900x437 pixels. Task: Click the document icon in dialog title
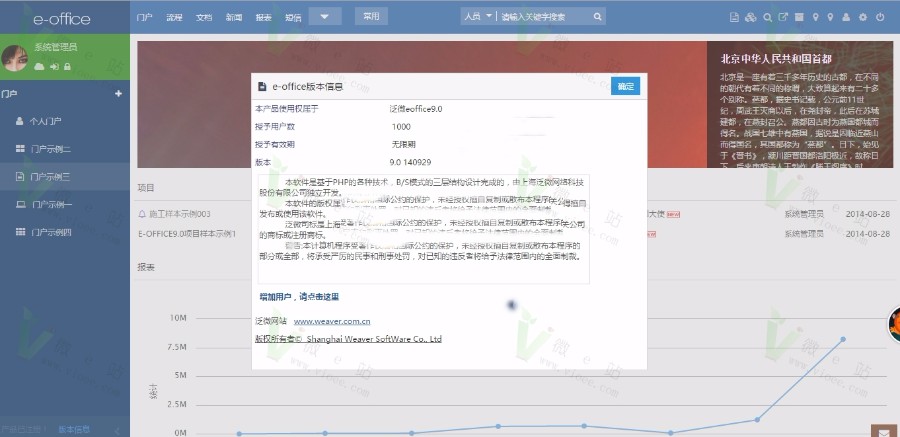pos(262,87)
